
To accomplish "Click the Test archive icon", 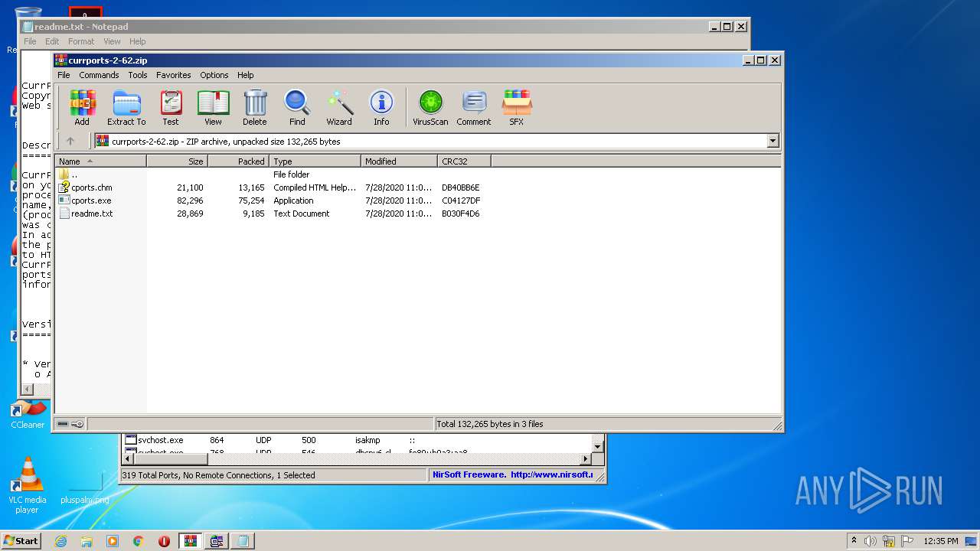I will tap(171, 107).
